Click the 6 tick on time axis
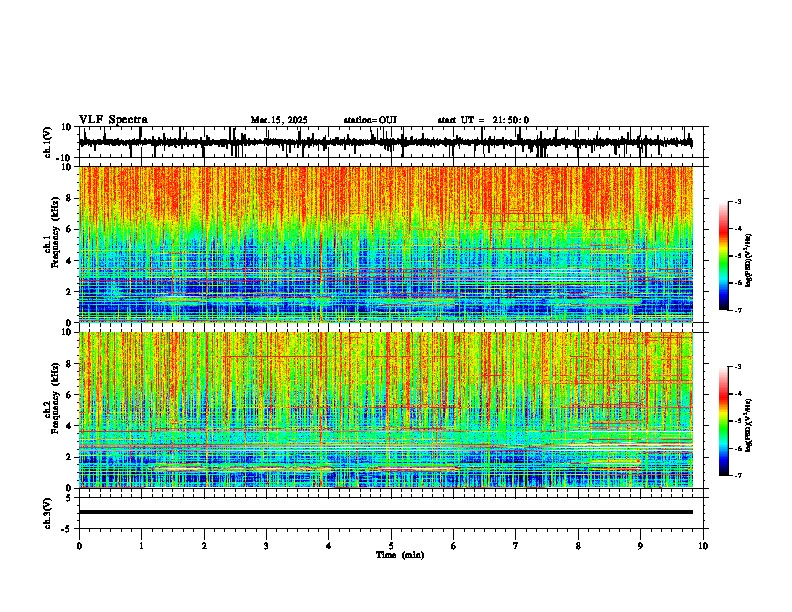The image size is (792, 612). point(453,546)
